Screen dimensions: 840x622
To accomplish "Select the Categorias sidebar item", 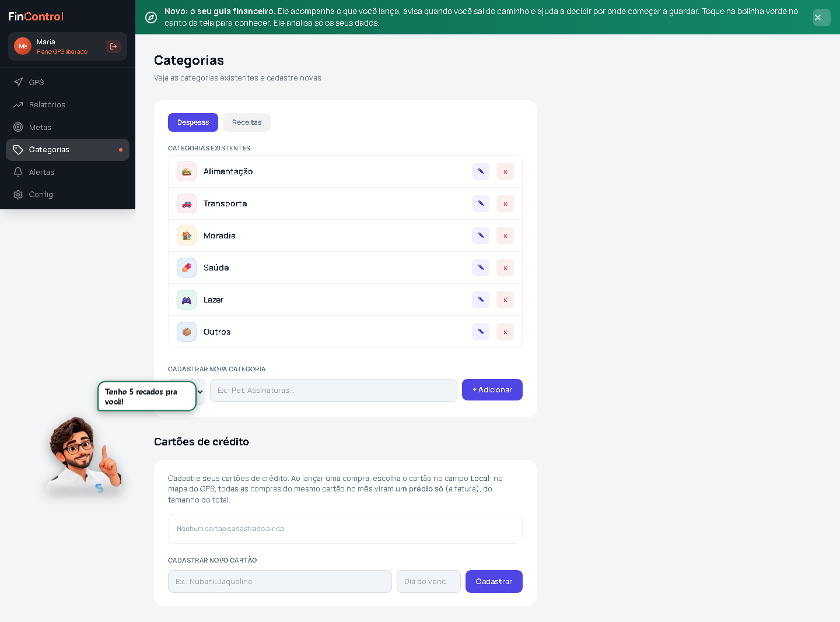I will [68, 150].
